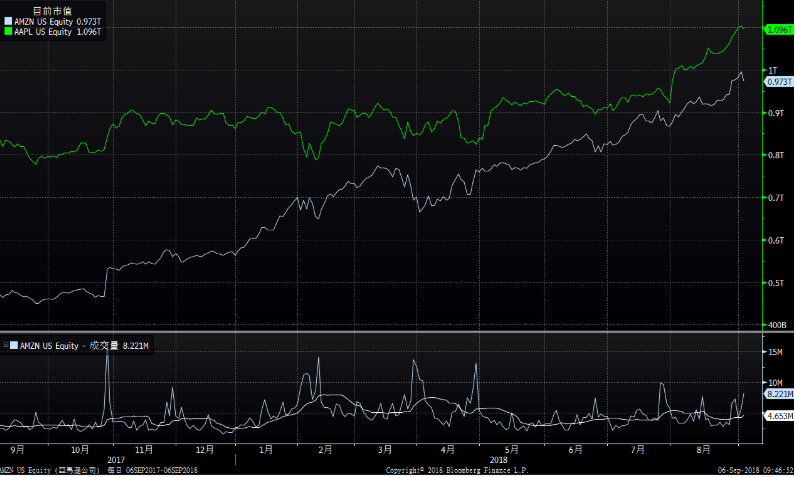
Task: Click the 1T axis label
Action: point(773,70)
